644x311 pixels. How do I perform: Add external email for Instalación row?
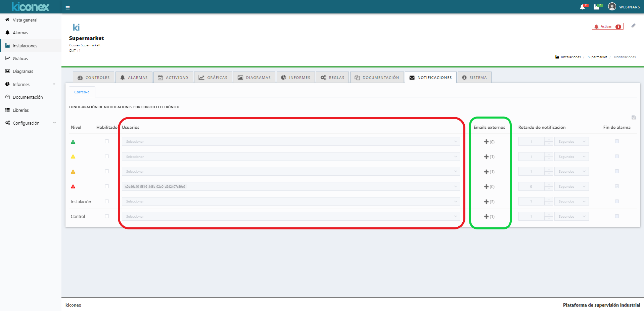pyautogui.click(x=486, y=202)
